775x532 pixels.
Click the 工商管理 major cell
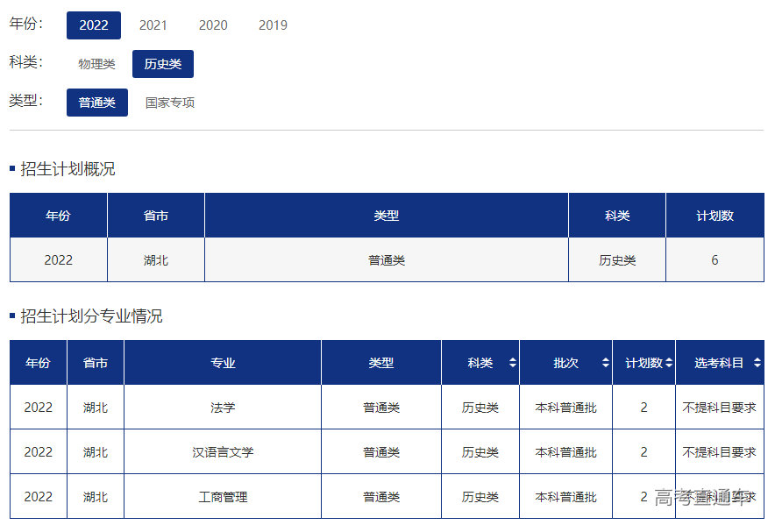click(x=223, y=497)
